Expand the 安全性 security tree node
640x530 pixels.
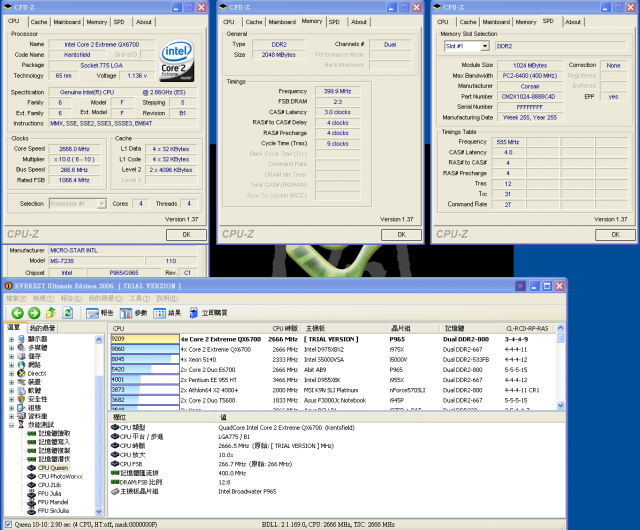click(11, 399)
